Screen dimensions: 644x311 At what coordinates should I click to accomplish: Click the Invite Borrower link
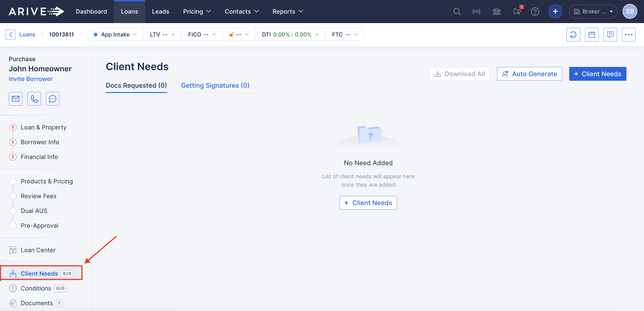pos(30,79)
